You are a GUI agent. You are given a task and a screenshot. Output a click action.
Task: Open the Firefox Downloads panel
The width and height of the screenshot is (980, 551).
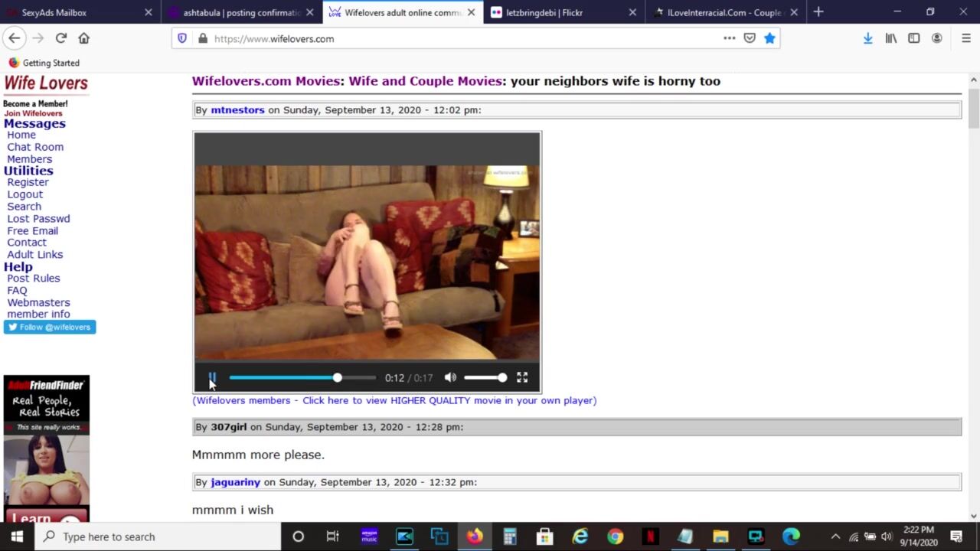click(867, 38)
